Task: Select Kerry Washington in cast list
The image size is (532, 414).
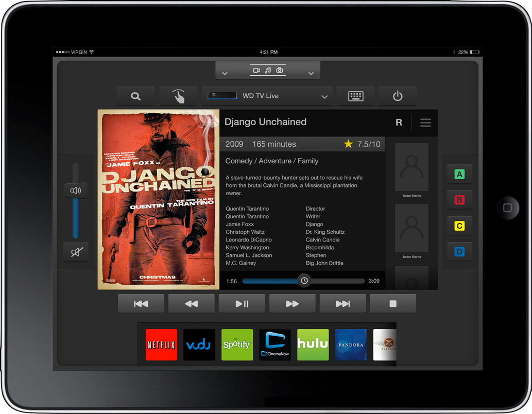Action: click(247, 248)
